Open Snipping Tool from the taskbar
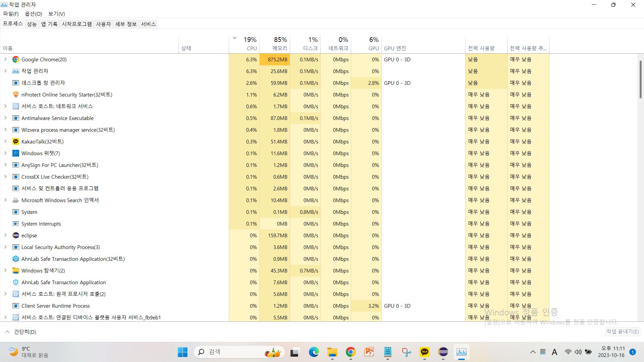Image resolution: width=644 pixels, height=362 pixels. coord(406,352)
